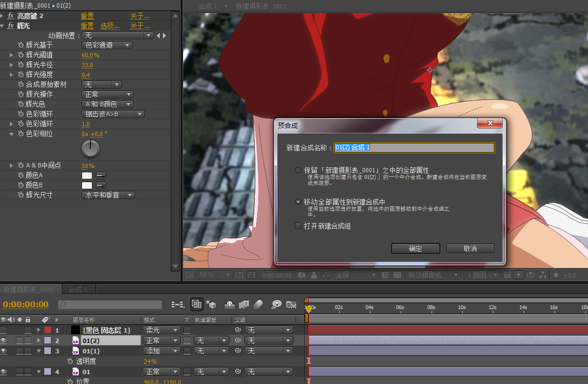Click the frame blending icon in timeline
The image size is (588, 384).
(244, 304)
